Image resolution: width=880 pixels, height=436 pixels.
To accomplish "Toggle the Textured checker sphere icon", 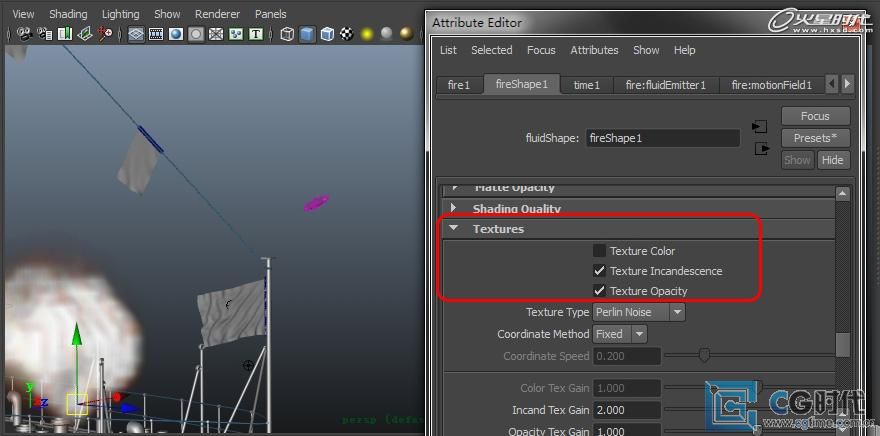I will (x=347, y=34).
